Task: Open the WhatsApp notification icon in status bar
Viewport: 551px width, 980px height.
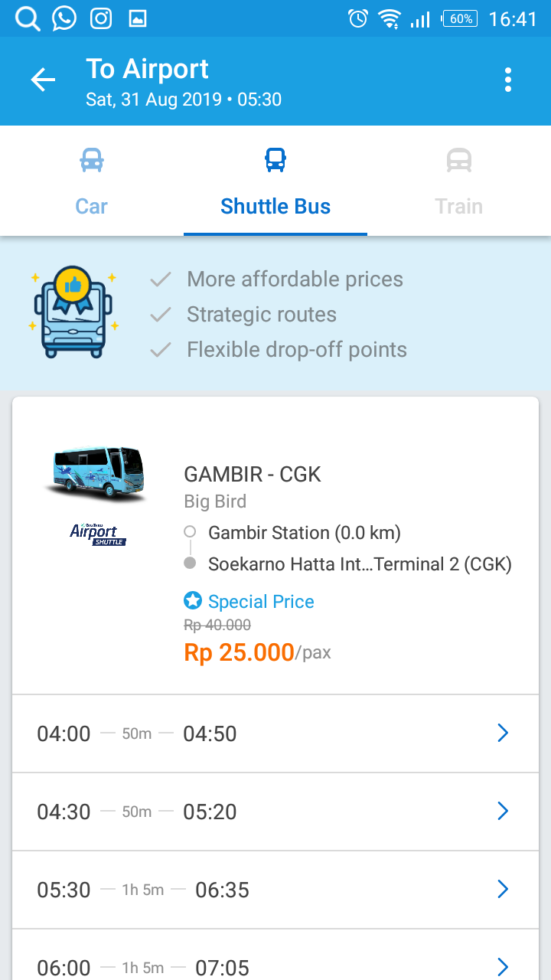Action: (x=64, y=18)
